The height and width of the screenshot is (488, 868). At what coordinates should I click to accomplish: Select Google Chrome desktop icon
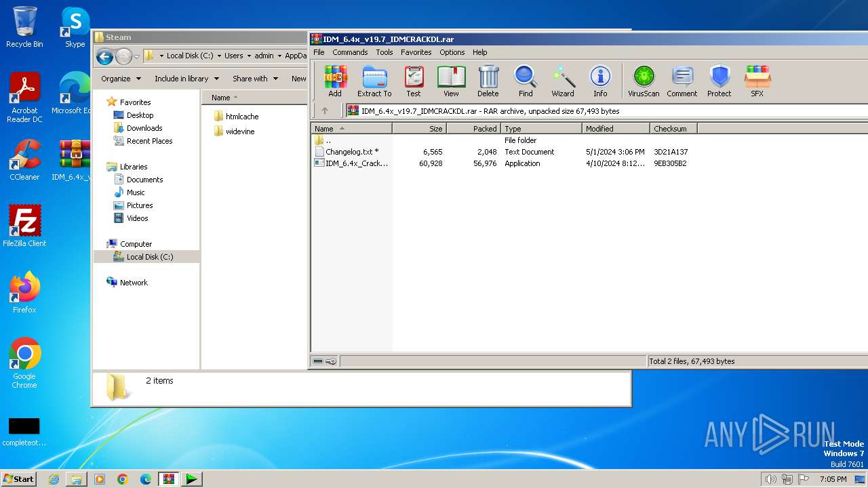[24, 363]
